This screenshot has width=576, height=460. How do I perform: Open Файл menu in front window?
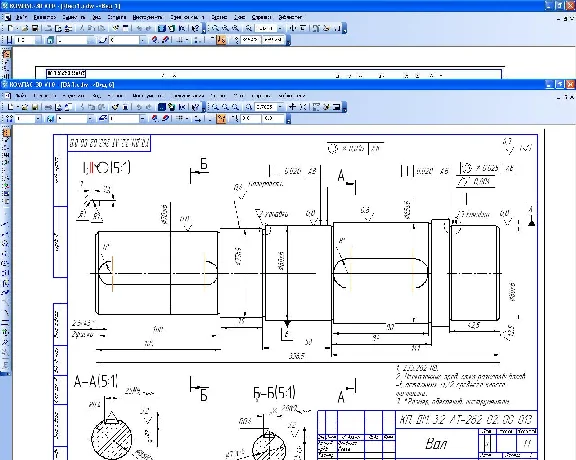click(x=21, y=96)
